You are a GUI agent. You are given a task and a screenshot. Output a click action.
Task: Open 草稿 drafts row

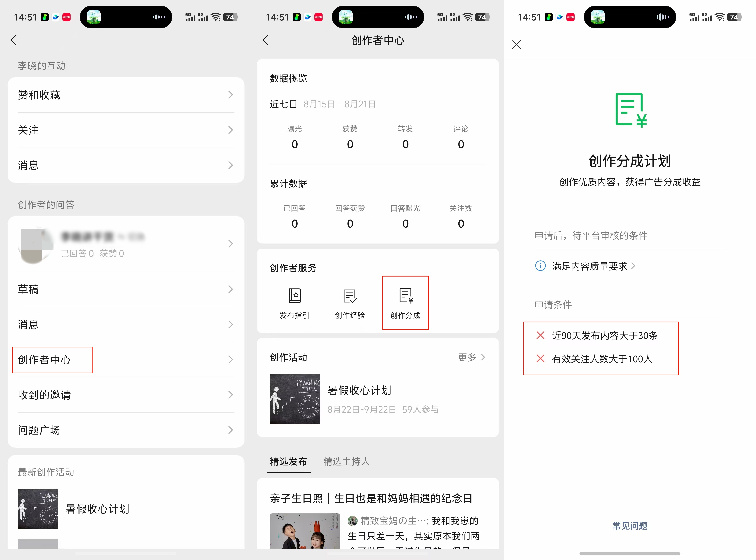point(28,289)
